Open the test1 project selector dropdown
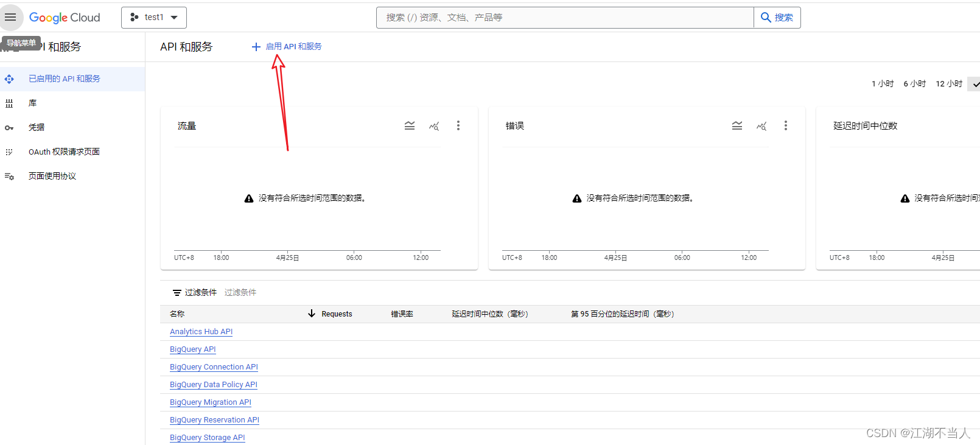 coord(154,18)
